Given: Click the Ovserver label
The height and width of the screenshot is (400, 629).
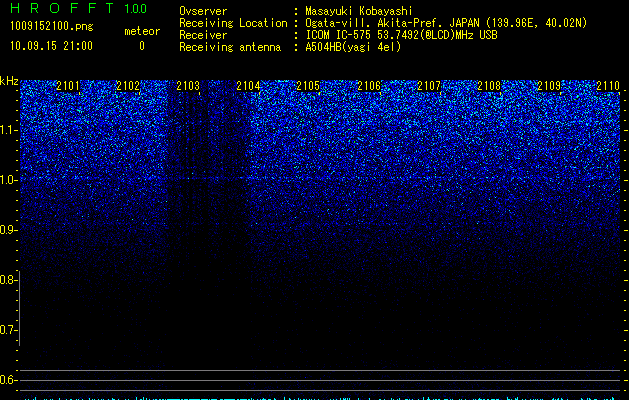Looking at the screenshot, I should 203,11.
